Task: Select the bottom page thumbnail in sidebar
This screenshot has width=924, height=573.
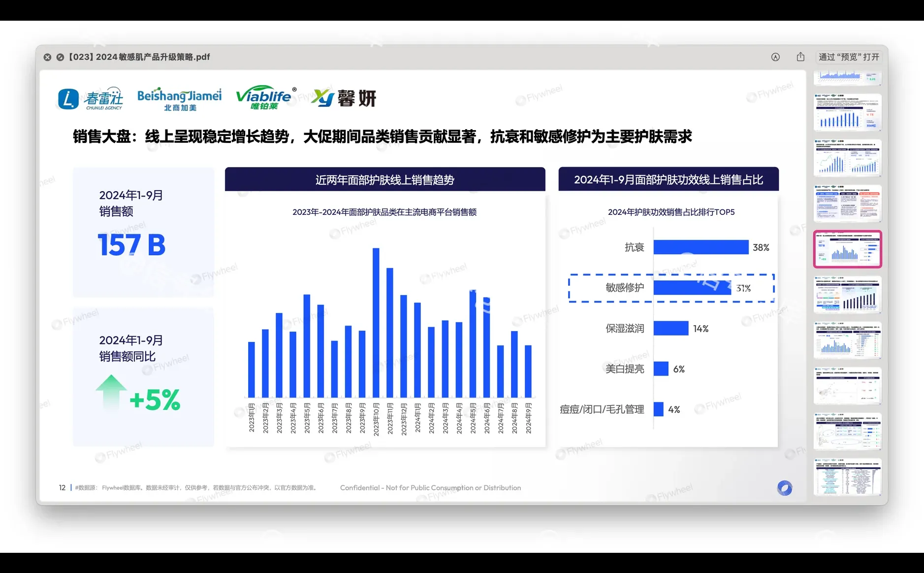Action: [848, 476]
